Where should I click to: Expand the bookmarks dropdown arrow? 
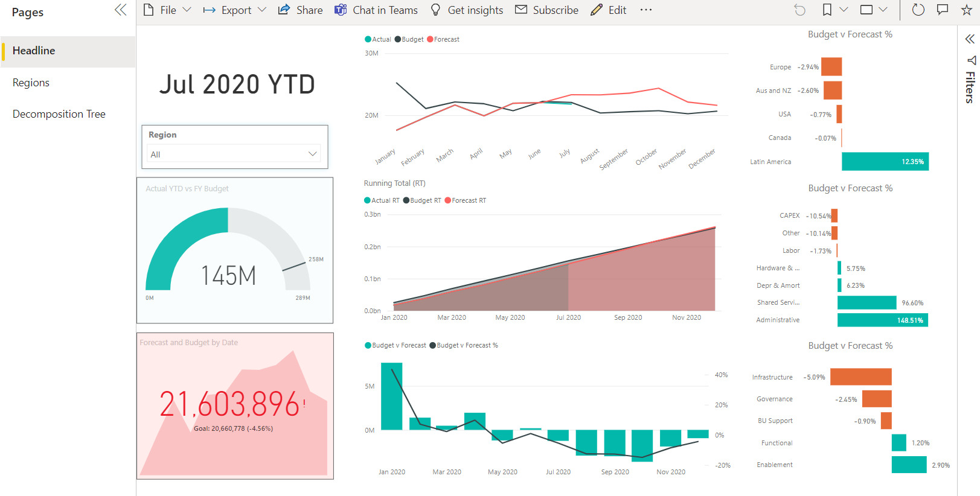(844, 10)
